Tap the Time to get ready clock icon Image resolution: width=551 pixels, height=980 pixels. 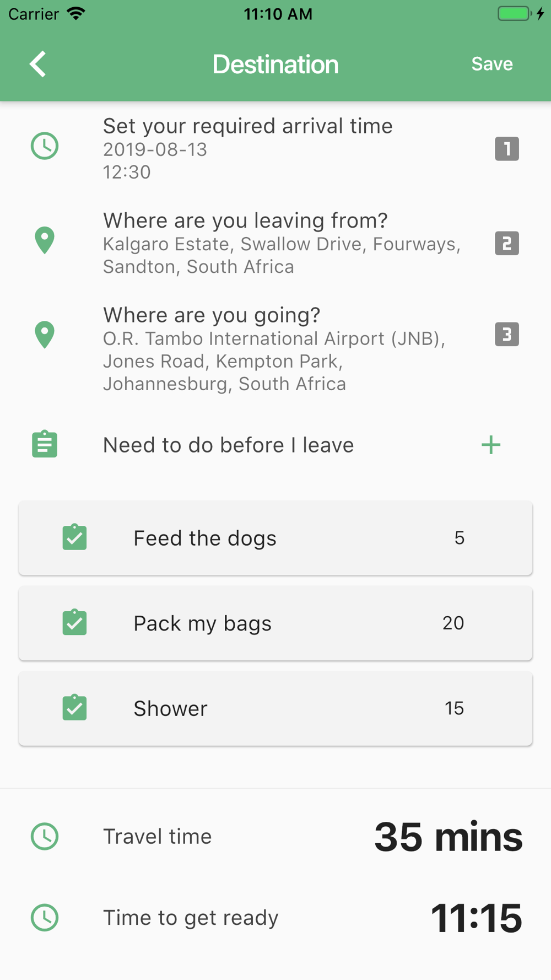(45, 918)
